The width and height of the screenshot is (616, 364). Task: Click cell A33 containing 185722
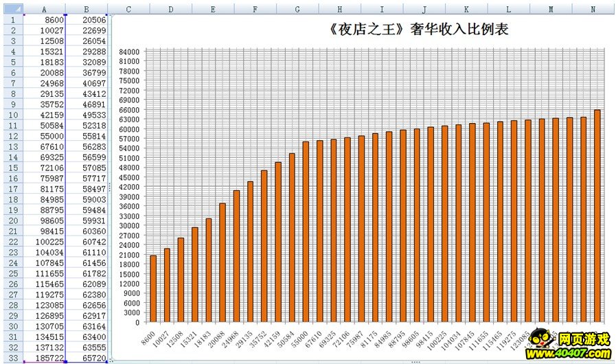(44, 358)
